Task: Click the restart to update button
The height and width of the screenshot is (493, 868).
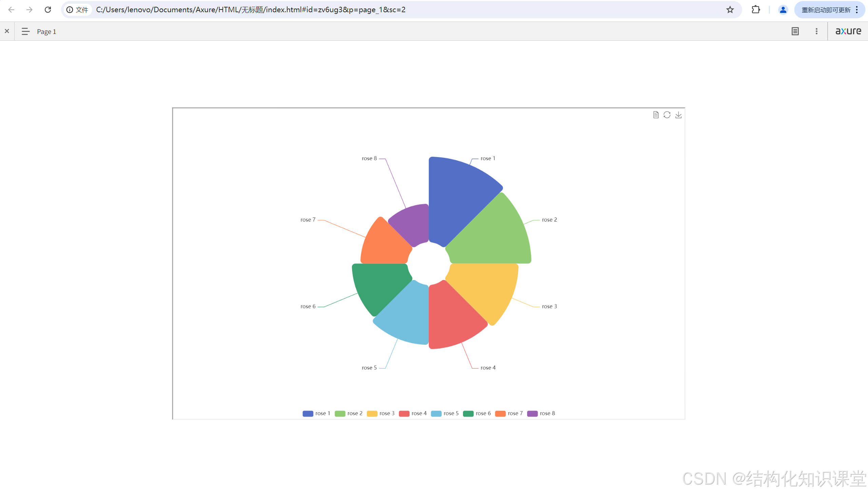Action: (x=826, y=10)
